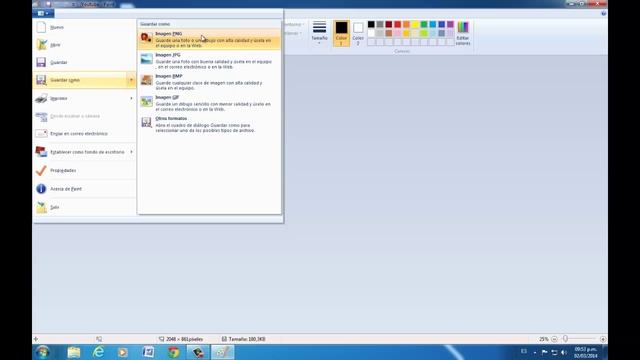This screenshot has width=640, height=360.
Task: Pick the purple color swatch
Action: (450, 24)
